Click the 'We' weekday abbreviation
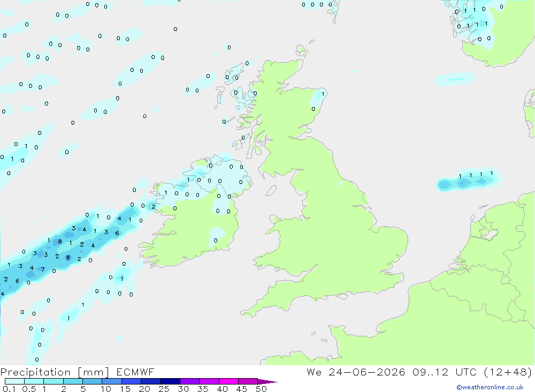The height and width of the screenshot is (392, 535). 314,372
